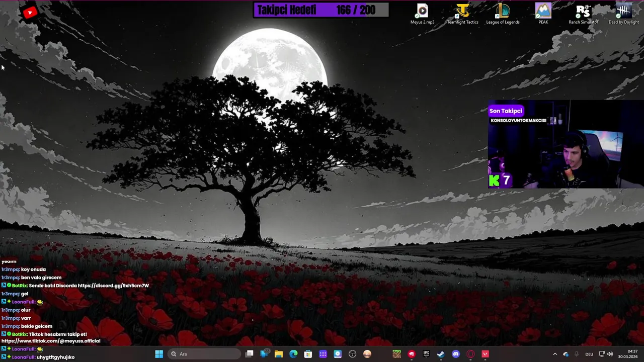Click LoonaFull's 'uhygtftgyhujıko' message
644x362 pixels.
click(55, 357)
